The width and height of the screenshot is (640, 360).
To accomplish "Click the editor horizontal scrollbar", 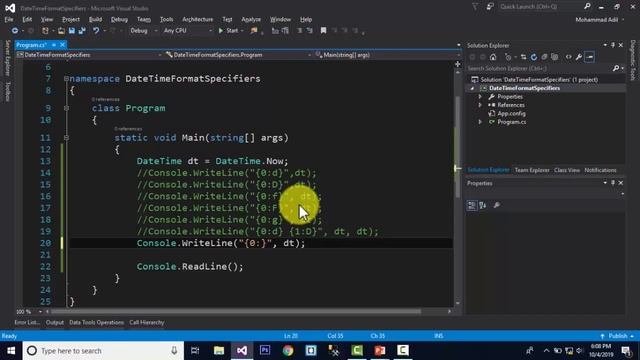I will pos(236,311).
